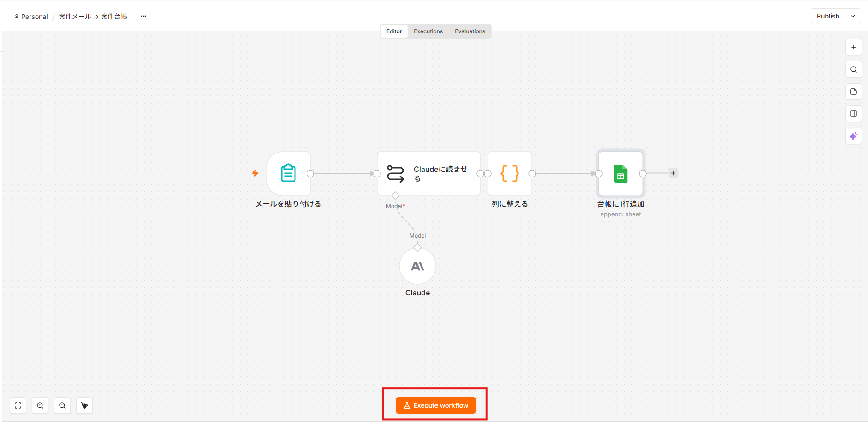Click the append: sheet subtitle text

coord(621,214)
